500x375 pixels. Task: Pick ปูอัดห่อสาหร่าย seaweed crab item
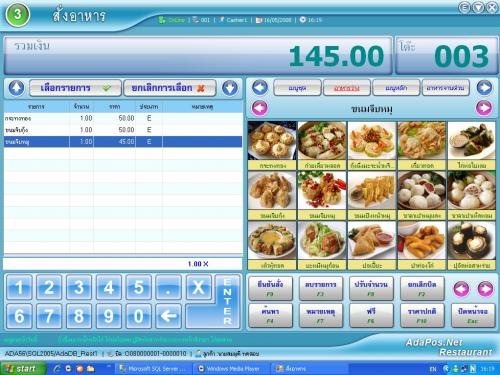click(x=472, y=245)
